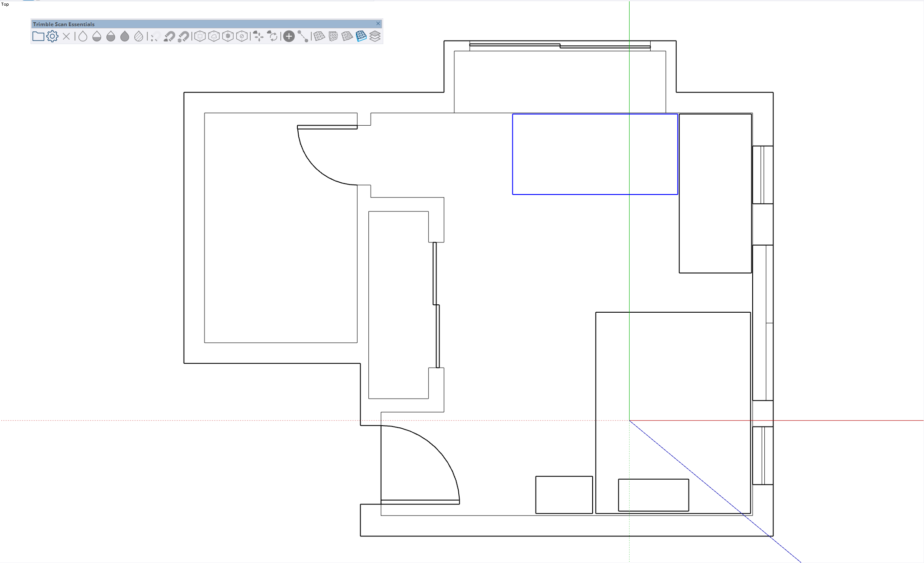Click the open folder icon in Scan Essentials

pyautogui.click(x=38, y=36)
